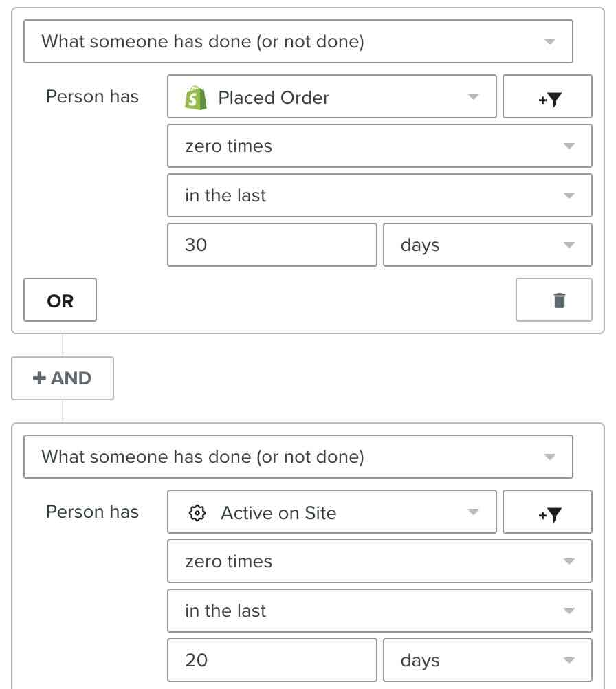Screen dimensions: 616x689
Task: Open the 'days' dropdown in the second condition
Action: 487,659
